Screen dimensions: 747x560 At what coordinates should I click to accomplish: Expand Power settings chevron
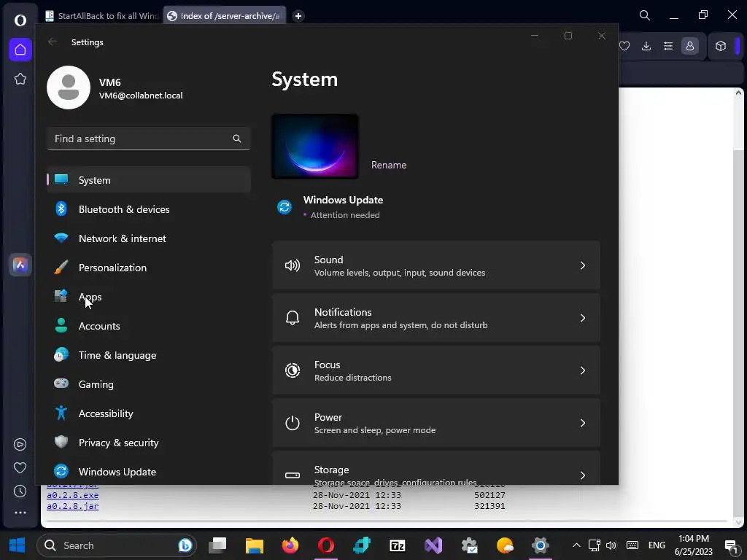[x=583, y=423]
